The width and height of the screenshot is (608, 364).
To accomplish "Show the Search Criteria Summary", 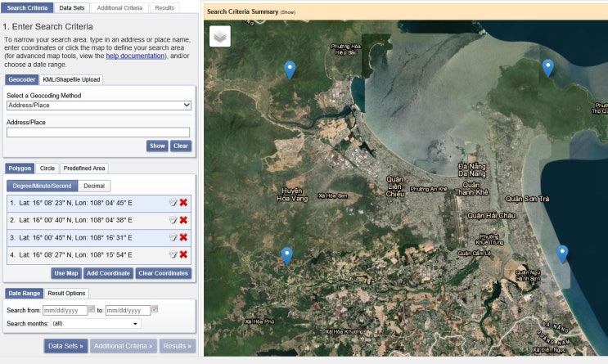I will click(x=287, y=13).
